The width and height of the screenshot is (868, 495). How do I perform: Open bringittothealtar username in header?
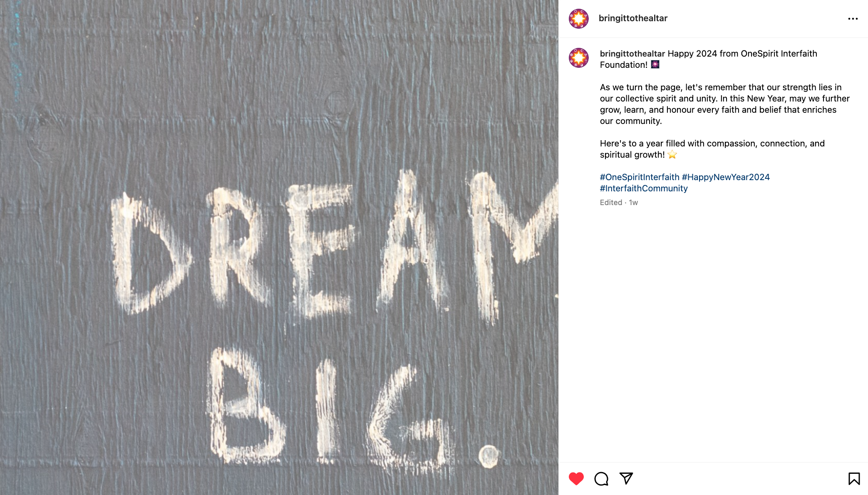click(633, 18)
